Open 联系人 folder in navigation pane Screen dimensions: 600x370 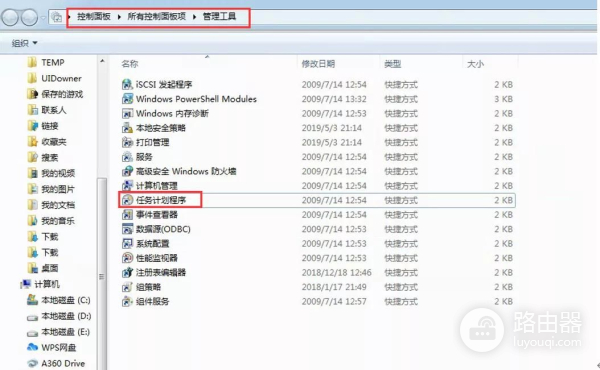47,110
